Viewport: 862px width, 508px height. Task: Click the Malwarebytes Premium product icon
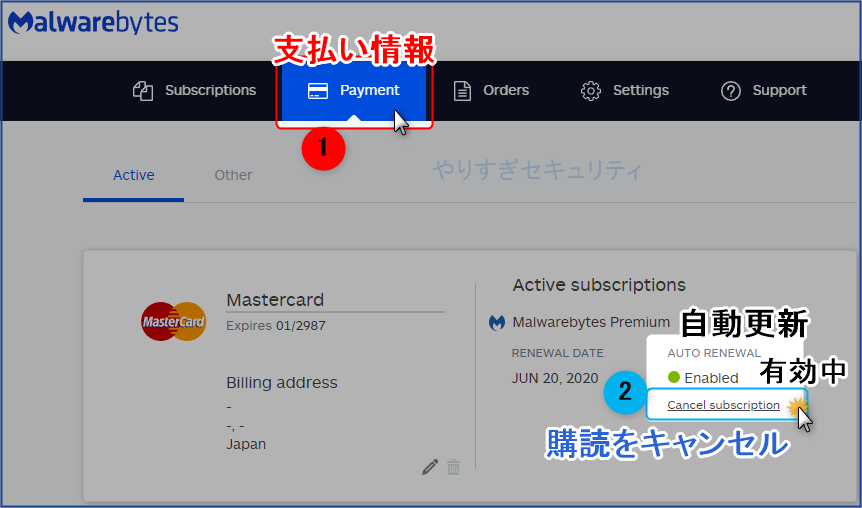497,322
